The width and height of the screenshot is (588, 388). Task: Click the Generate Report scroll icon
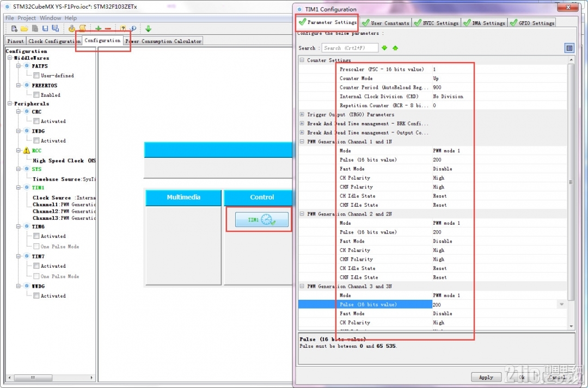83,28
